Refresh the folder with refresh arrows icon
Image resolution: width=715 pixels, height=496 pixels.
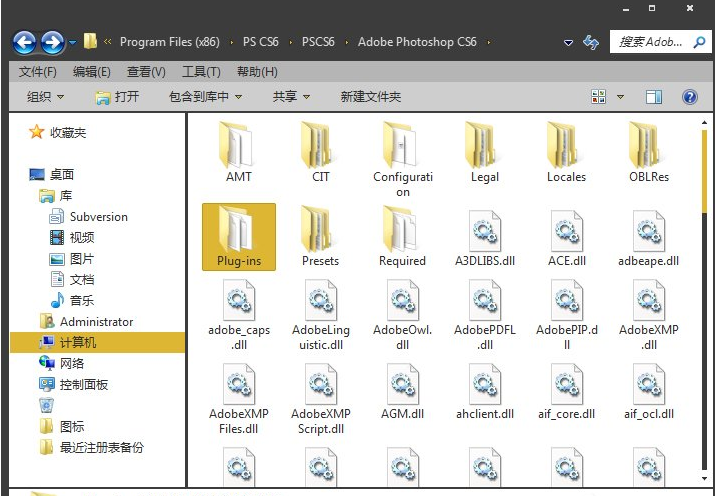click(x=591, y=42)
